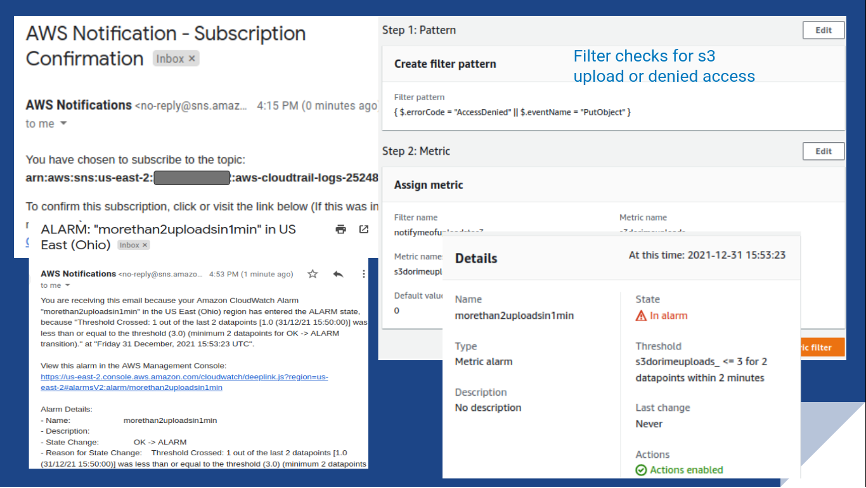Click 'In alarm' state text
Screen dimensions: 866x488
(668, 316)
